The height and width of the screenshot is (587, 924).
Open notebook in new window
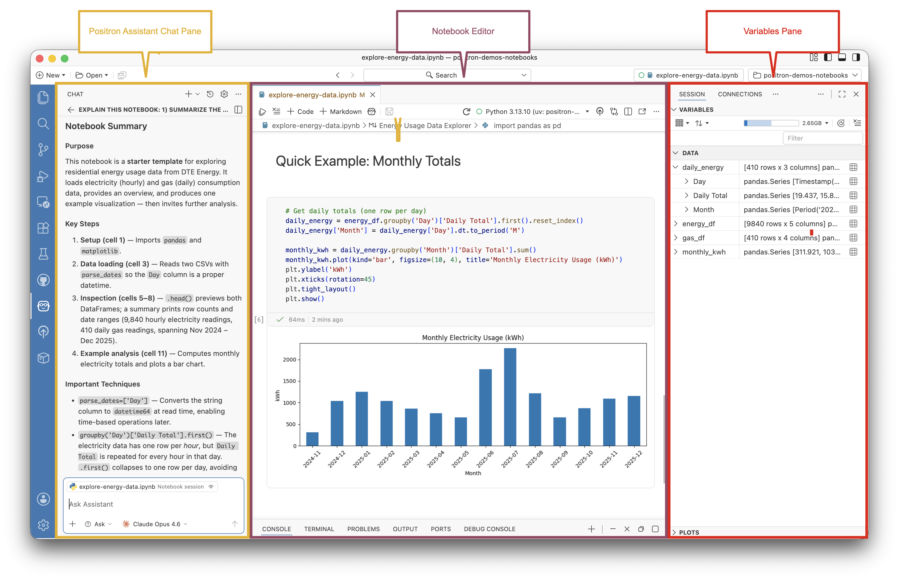pyautogui.click(x=642, y=111)
